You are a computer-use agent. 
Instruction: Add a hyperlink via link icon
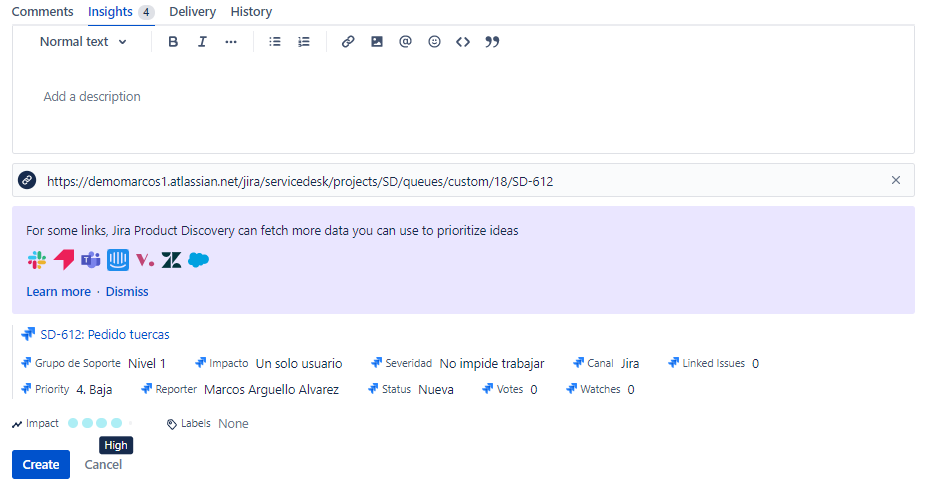[x=348, y=42]
